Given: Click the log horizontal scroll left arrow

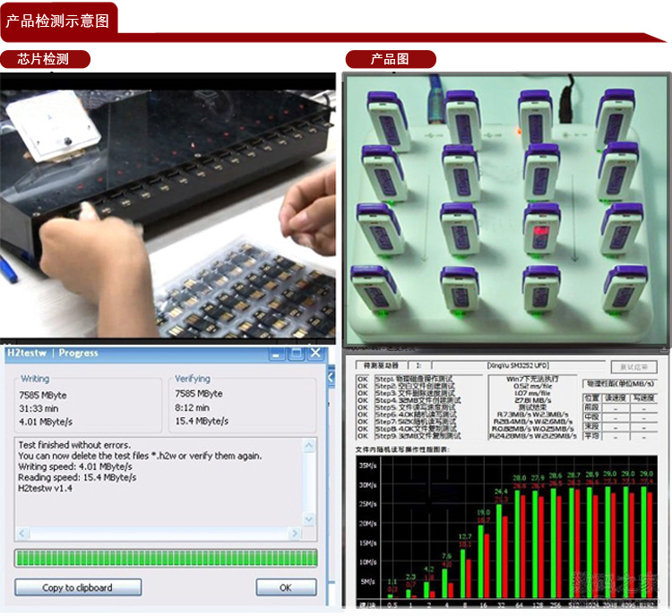Looking at the screenshot, I should pyautogui.click(x=22, y=532).
